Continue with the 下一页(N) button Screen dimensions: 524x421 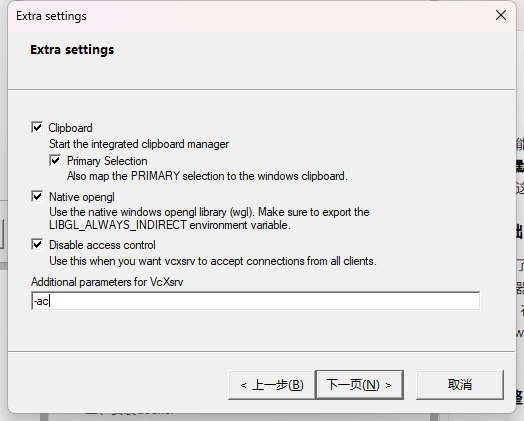[x=360, y=385]
